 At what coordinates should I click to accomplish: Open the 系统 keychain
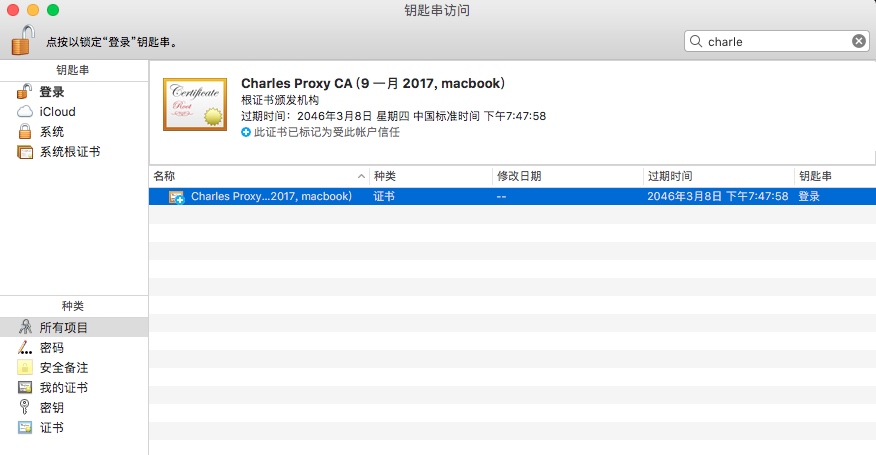51,132
